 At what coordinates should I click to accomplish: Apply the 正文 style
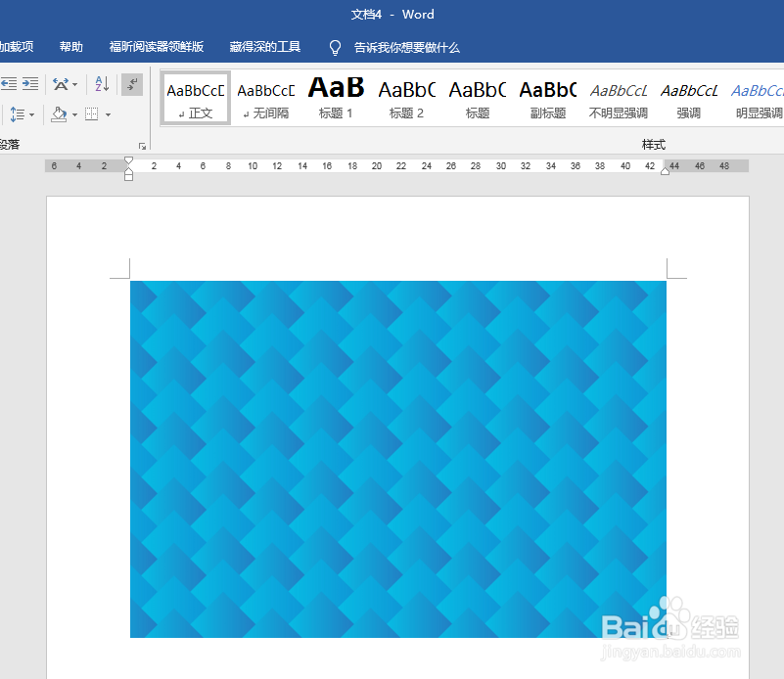coord(196,98)
